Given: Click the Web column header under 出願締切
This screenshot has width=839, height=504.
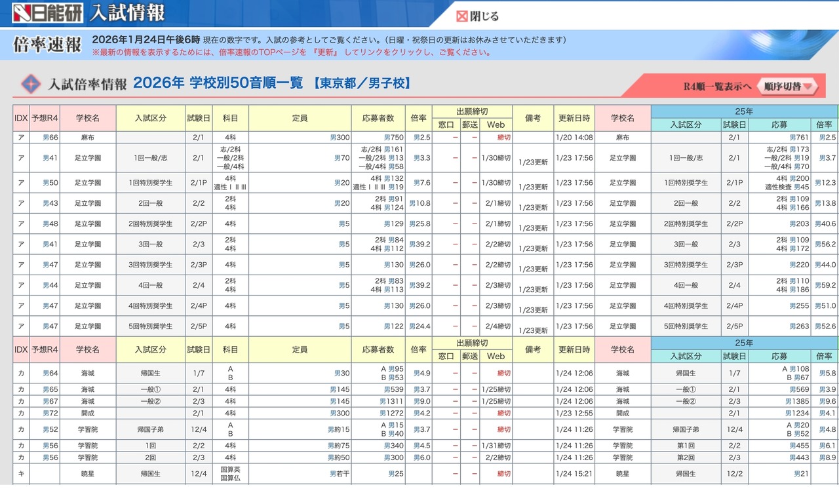Looking at the screenshot, I should coord(495,125).
